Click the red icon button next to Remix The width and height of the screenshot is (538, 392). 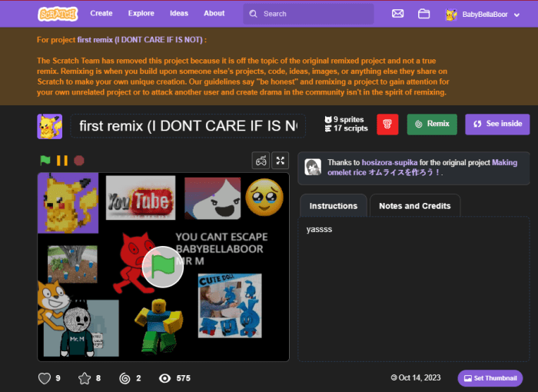tap(387, 125)
